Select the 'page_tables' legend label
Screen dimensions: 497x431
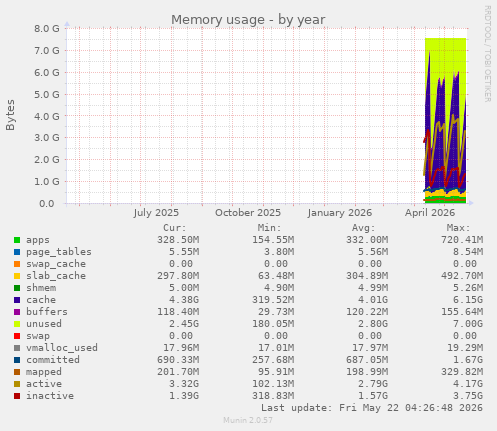click(x=59, y=252)
